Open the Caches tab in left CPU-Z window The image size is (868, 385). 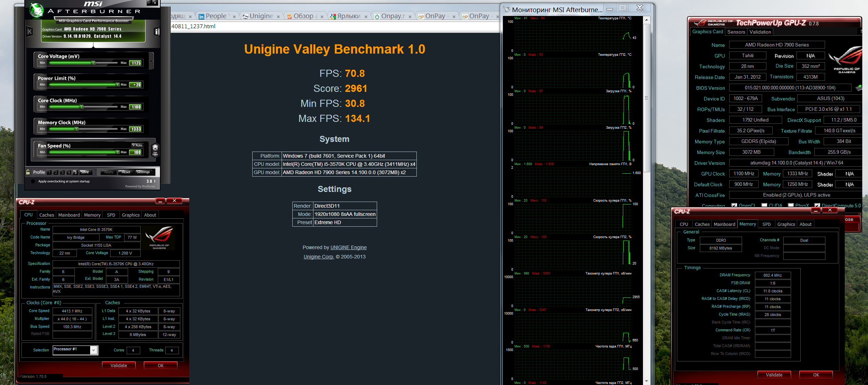tap(47, 215)
